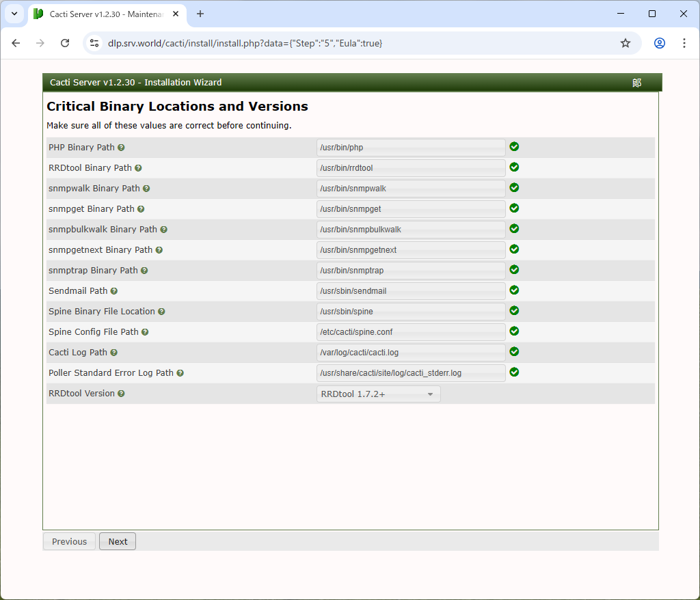Click the Poller Standard Error Log Path field
This screenshot has height=600, width=700.
(x=411, y=373)
